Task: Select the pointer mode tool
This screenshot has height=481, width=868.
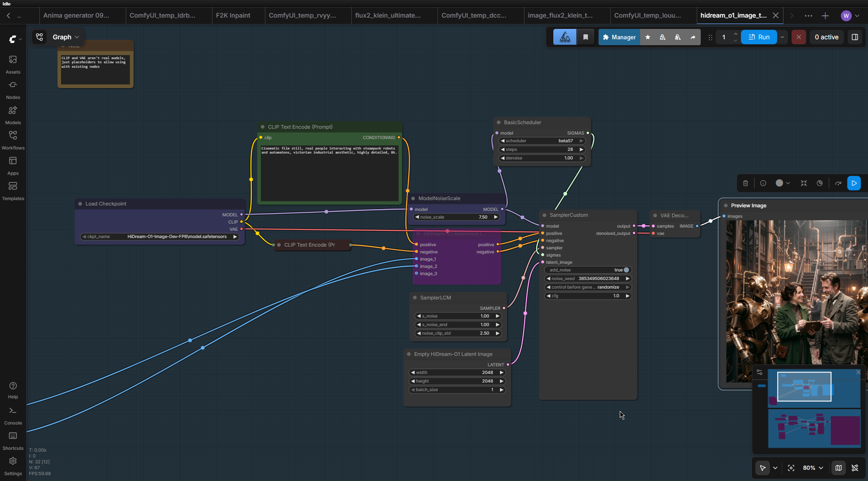Action: click(x=762, y=468)
